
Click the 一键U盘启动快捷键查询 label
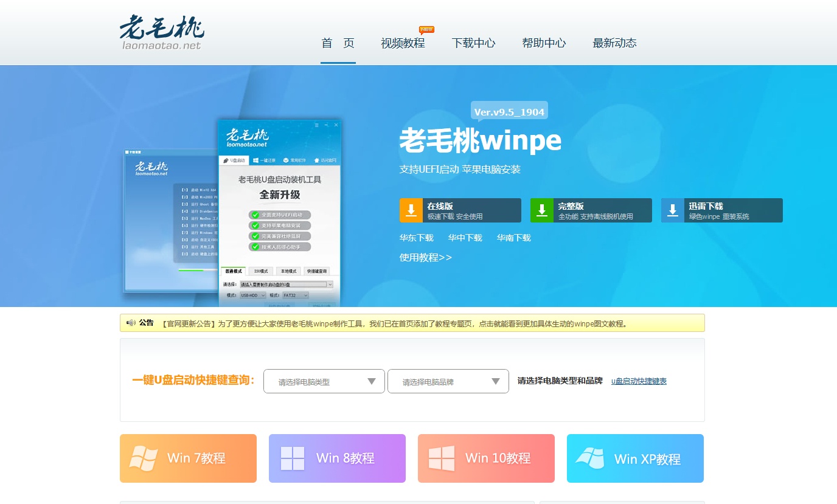(193, 380)
